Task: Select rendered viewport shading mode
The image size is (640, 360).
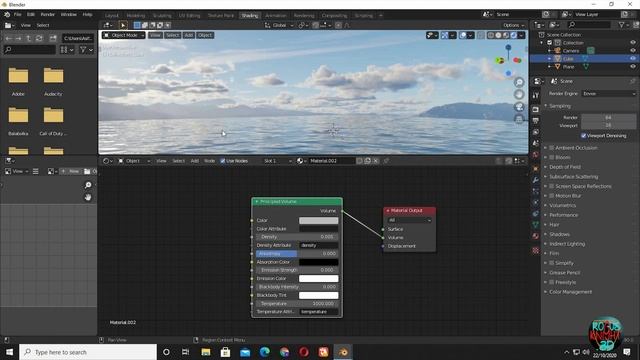Action: click(514, 36)
